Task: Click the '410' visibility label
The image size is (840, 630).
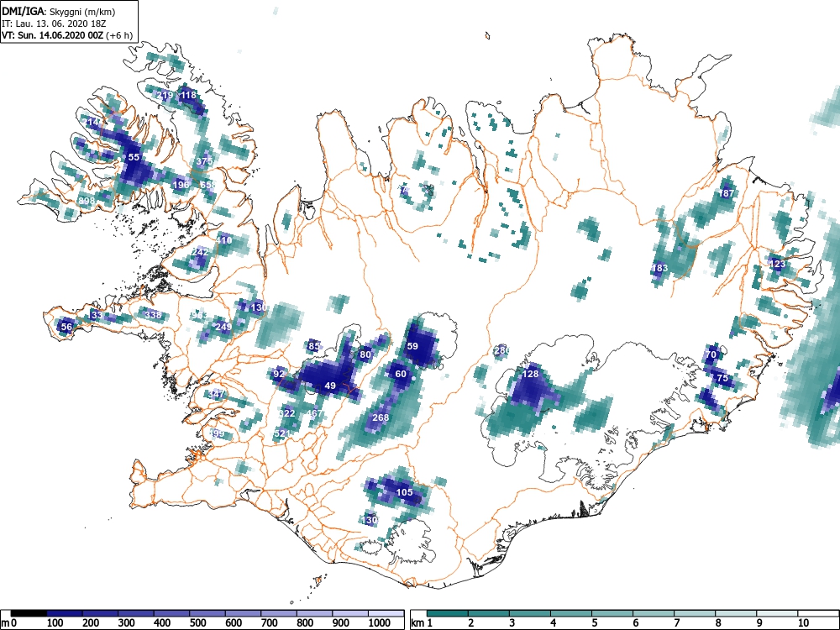Action: click(224, 240)
